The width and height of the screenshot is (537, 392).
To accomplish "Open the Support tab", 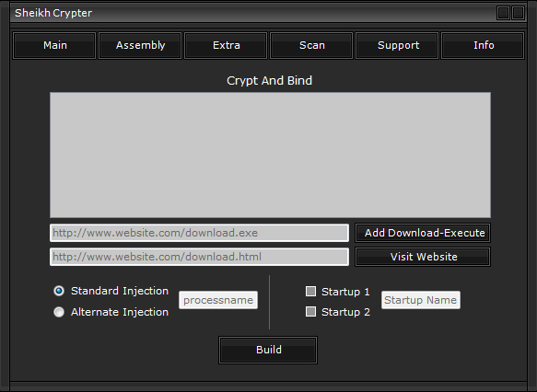I will point(397,45).
